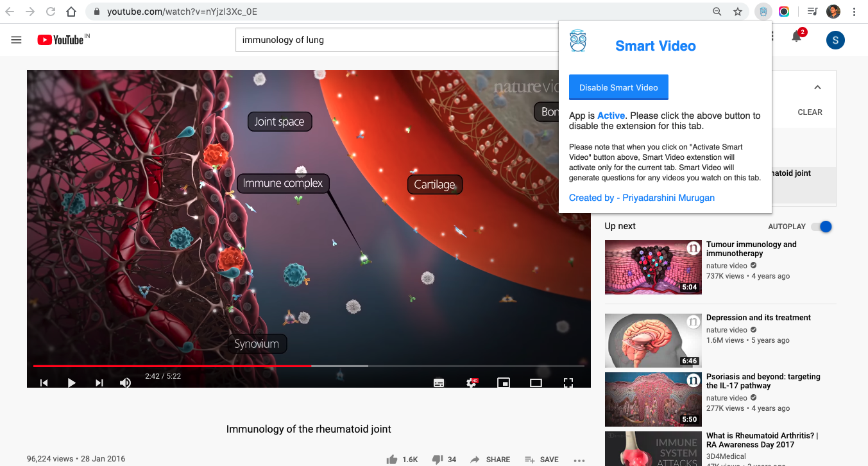Screen dimensions: 868x466
Task: Toggle subtitles captions button
Action: click(x=439, y=383)
